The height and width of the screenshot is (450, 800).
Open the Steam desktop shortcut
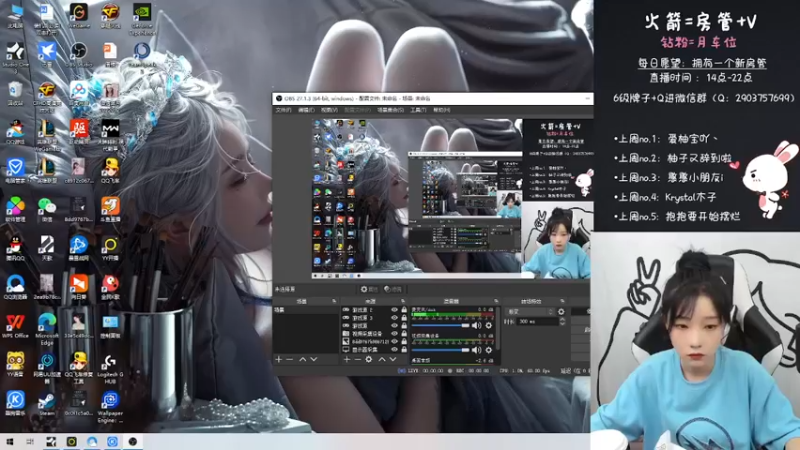tap(47, 404)
